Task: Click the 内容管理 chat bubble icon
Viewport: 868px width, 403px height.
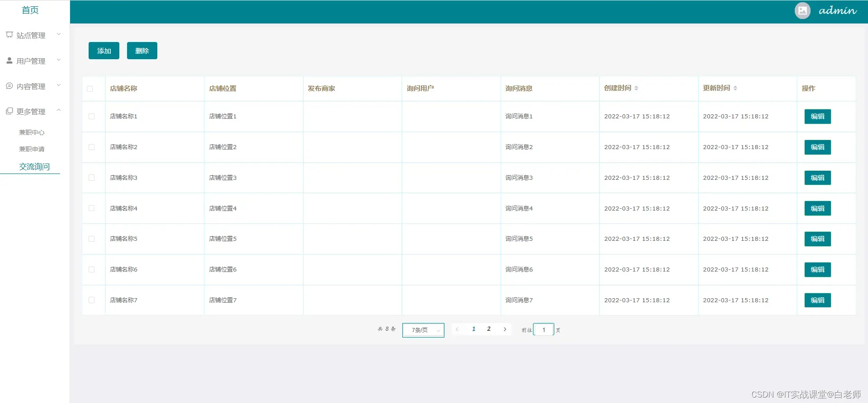Action: pyautogui.click(x=9, y=85)
